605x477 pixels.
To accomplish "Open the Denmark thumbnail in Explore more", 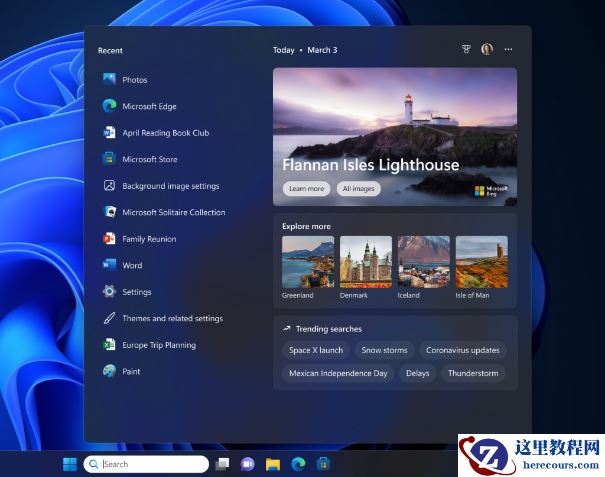I will click(366, 262).
